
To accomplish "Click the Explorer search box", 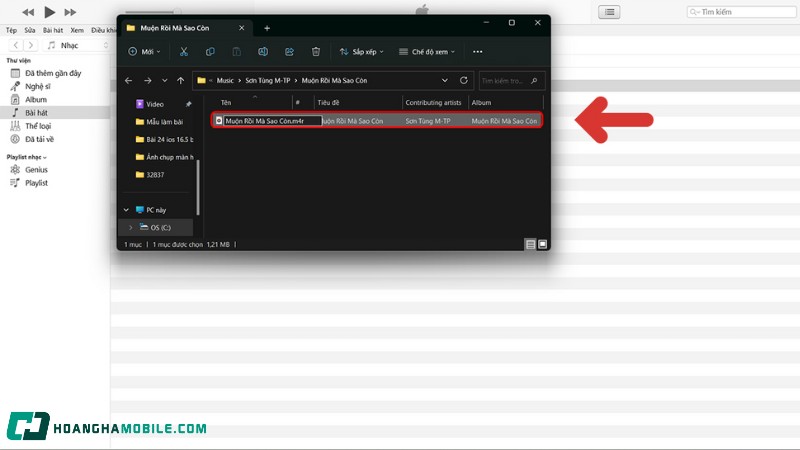I will coord(511,81).
